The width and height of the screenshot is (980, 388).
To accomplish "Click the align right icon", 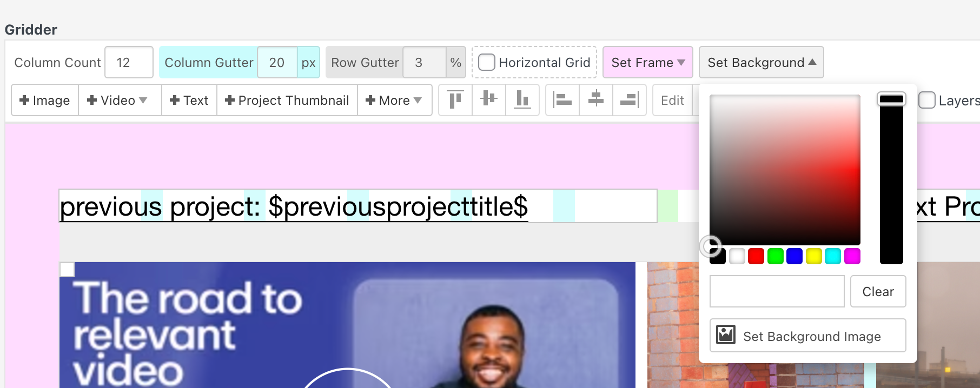I will [x=629, y=100].
